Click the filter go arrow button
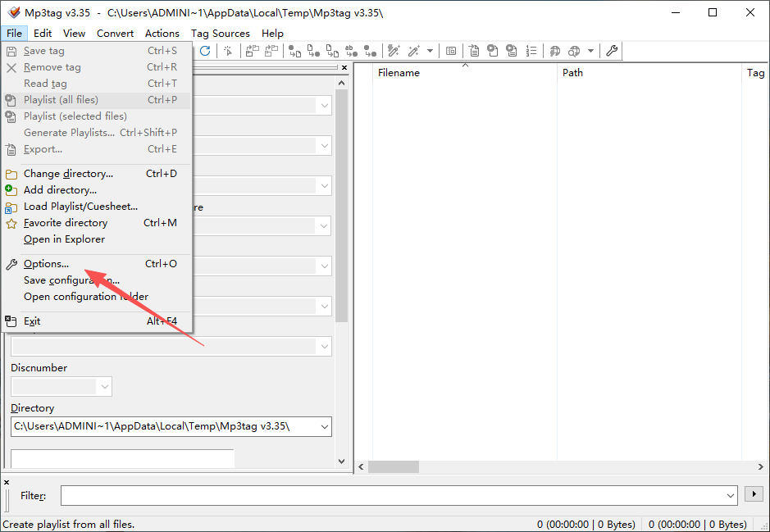The height and width of the screenshot is (532, 770). pyautogui.click(x=754, y=493)
